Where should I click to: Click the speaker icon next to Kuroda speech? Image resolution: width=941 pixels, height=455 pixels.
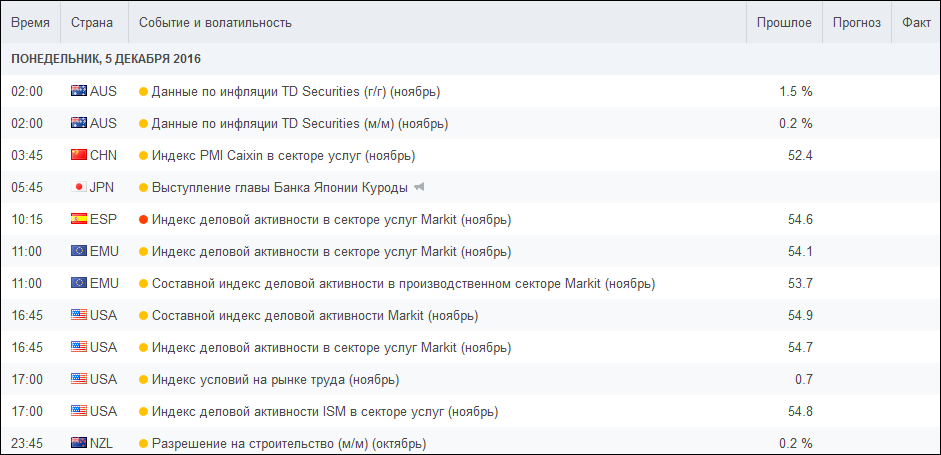420,188
